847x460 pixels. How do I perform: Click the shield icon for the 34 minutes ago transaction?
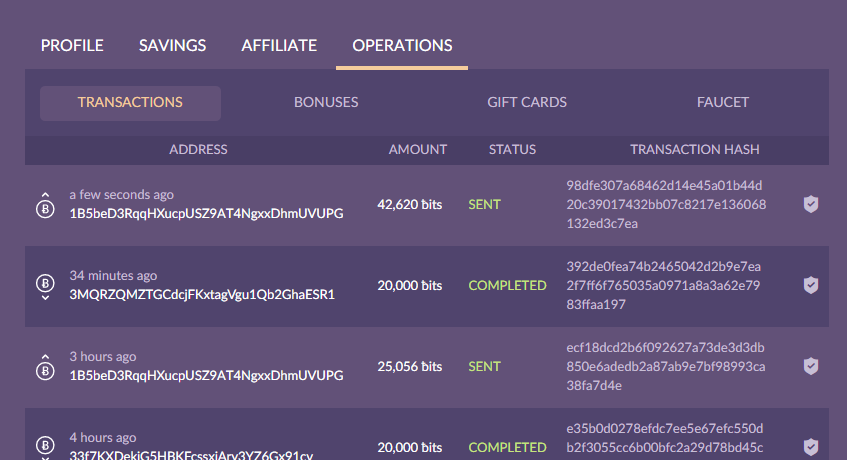[x=811, y=285]
